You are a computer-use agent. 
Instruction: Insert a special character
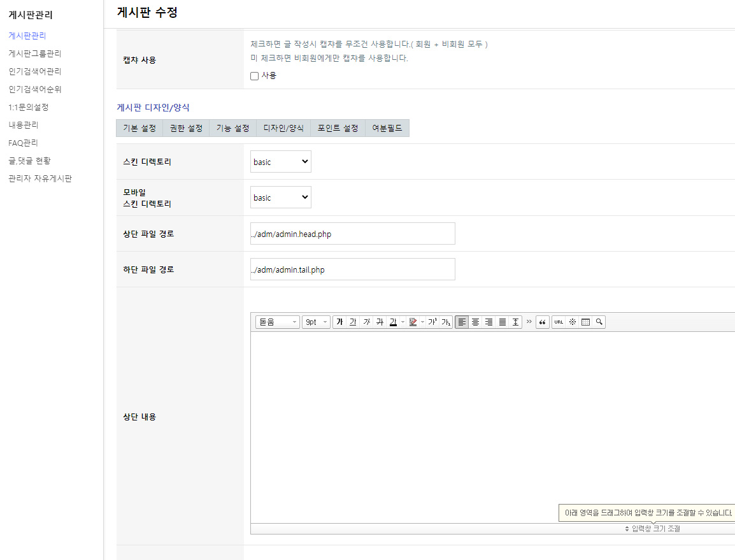point(573,322)
